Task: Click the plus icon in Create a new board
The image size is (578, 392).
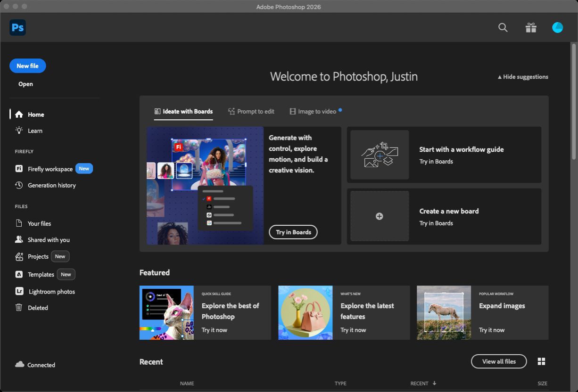Action: [x=379, y=216]
